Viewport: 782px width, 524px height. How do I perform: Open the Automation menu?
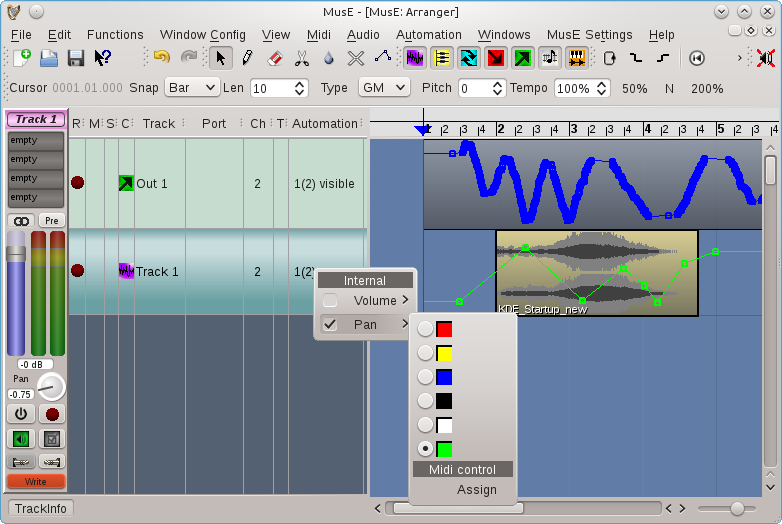429,34
